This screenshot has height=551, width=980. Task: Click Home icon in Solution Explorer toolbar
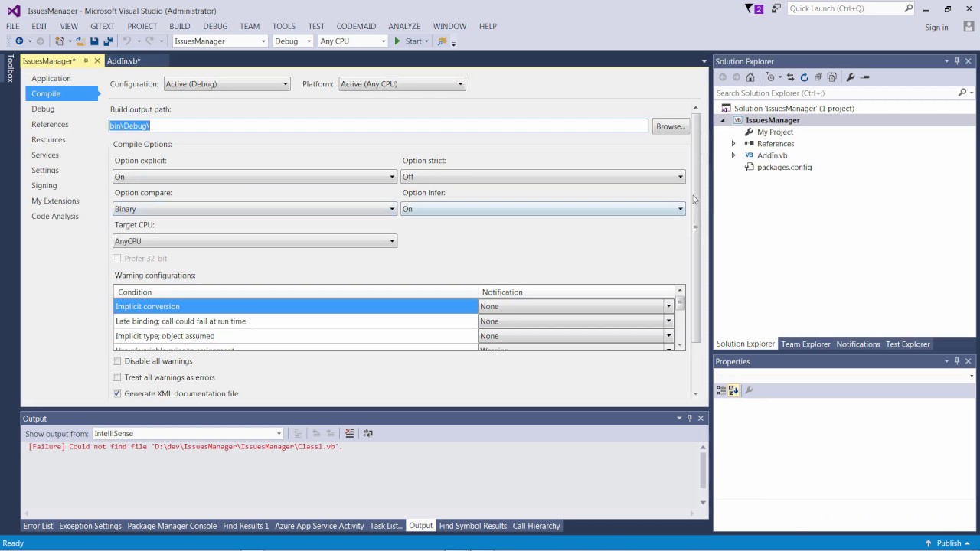coord(750,77)
